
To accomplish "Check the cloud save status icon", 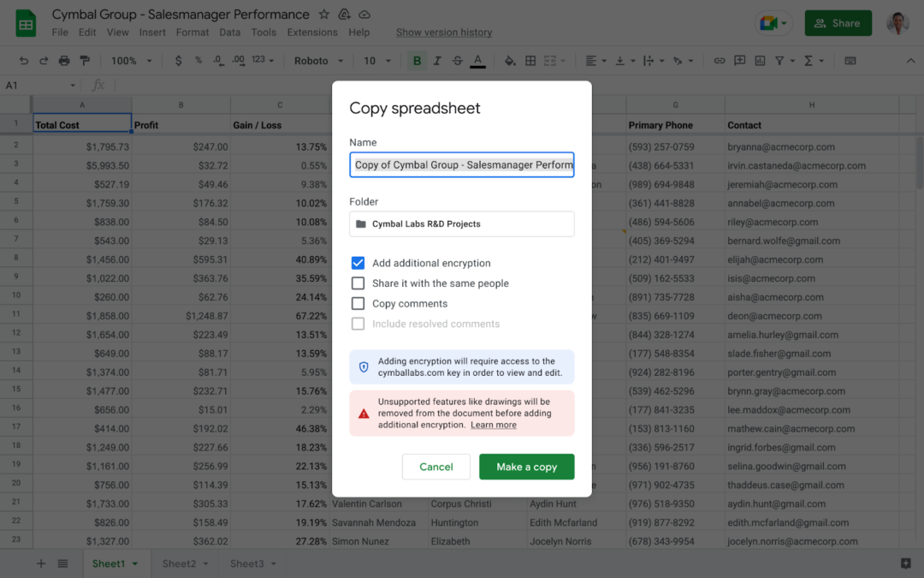I will (x=364, y=15).
